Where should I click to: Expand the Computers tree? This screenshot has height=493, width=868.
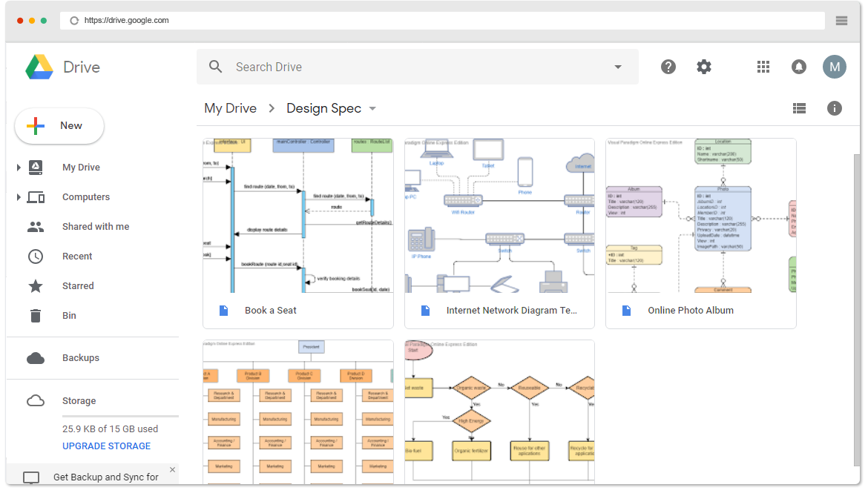coord(19,197)
